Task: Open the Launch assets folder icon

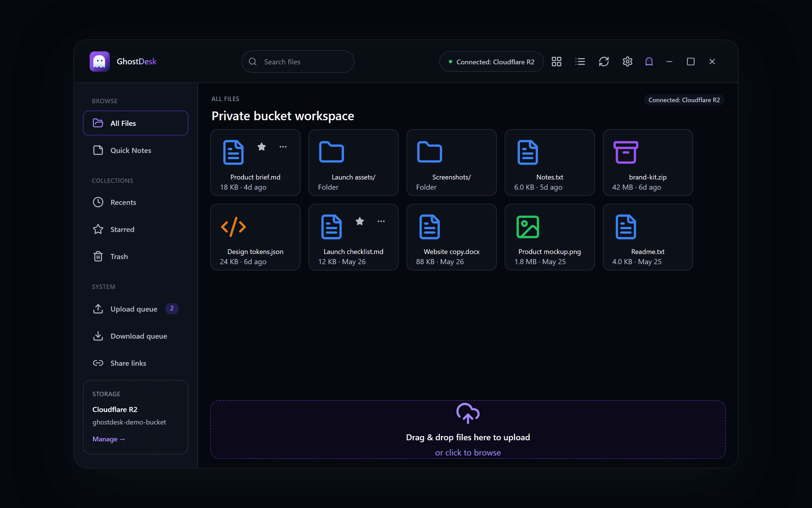Action: click(x=331, y=152)
